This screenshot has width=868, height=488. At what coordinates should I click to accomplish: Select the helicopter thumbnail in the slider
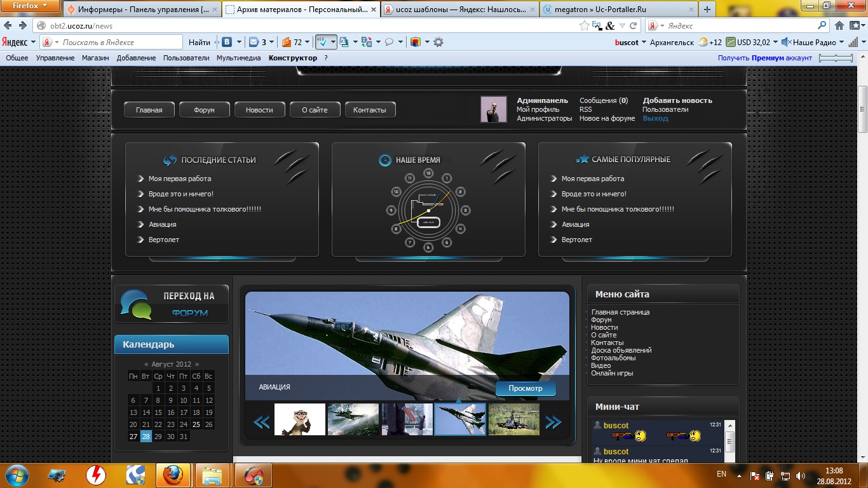(x=514, y=419)
